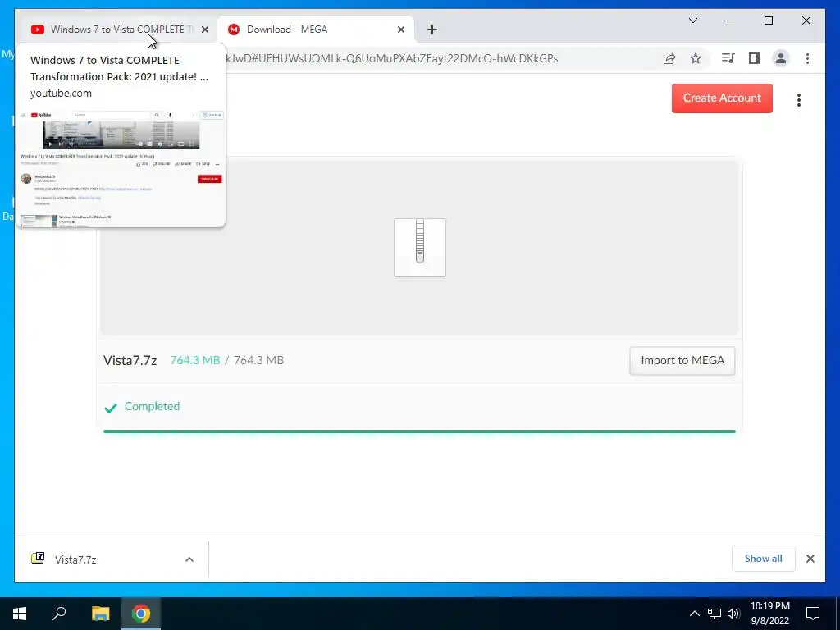Open the Chrome profile avatar
Viewport: 840px width, 630px height.
click(x=781, y=58)
